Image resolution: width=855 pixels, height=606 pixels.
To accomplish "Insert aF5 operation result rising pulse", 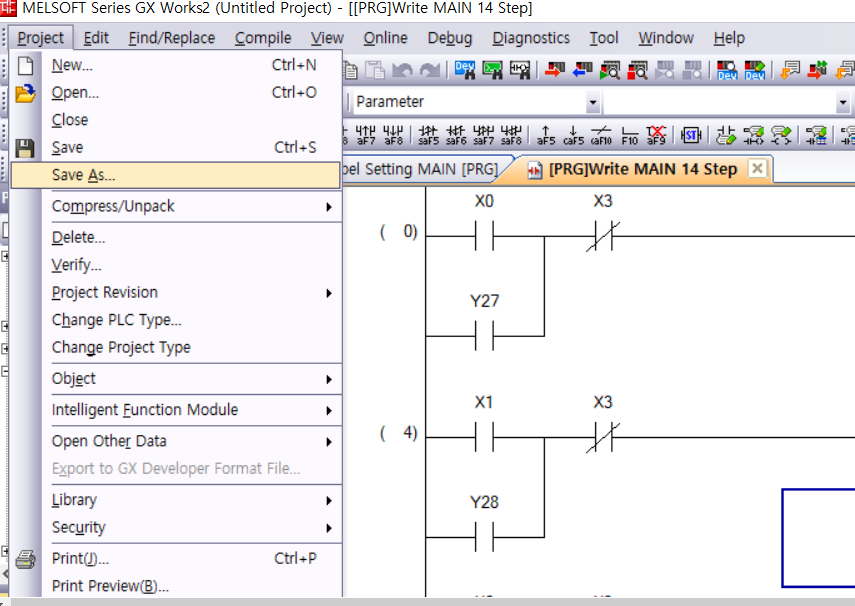I will click(546, 135).
